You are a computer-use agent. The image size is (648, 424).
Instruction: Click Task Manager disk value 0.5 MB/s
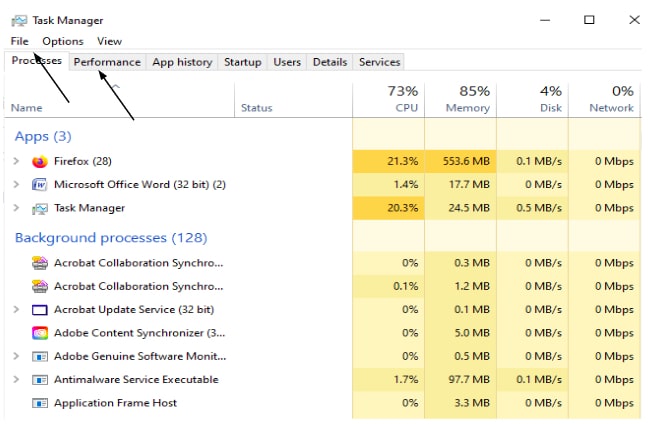[539, 208]
